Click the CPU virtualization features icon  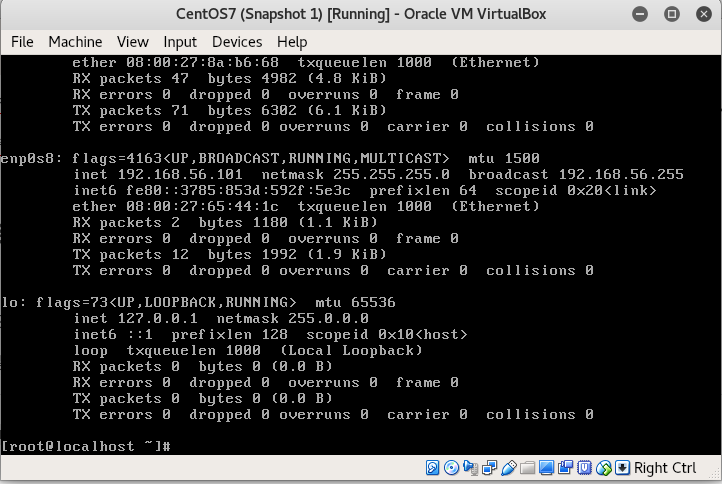pos(584,468)
